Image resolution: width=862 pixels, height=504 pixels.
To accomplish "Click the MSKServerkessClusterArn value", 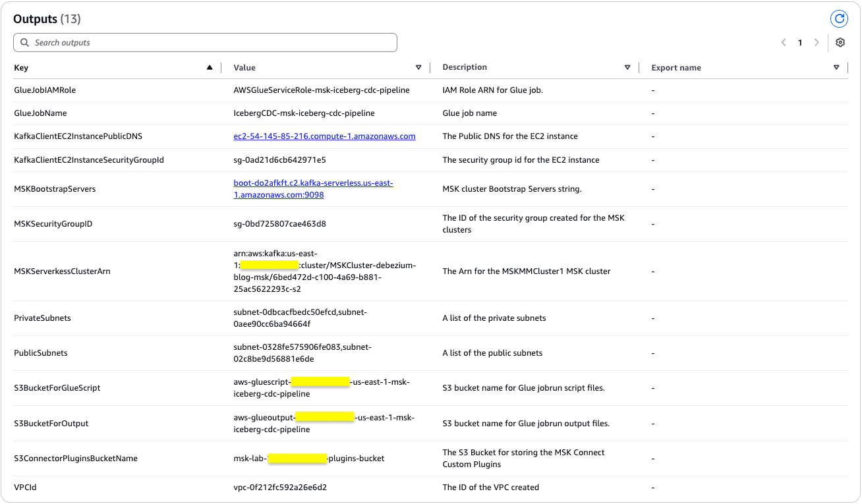I will 324,271.
